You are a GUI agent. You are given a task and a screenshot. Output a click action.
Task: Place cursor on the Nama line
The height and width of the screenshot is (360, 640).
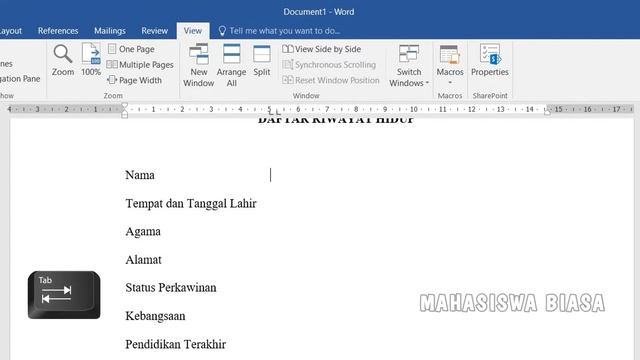point(140,175)
